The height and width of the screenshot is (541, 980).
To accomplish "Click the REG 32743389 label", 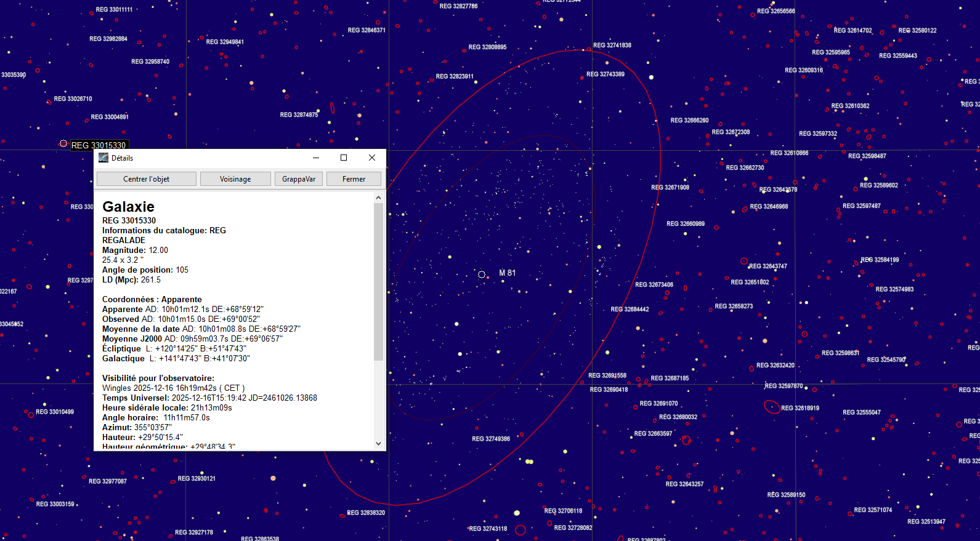I will 605,74.
